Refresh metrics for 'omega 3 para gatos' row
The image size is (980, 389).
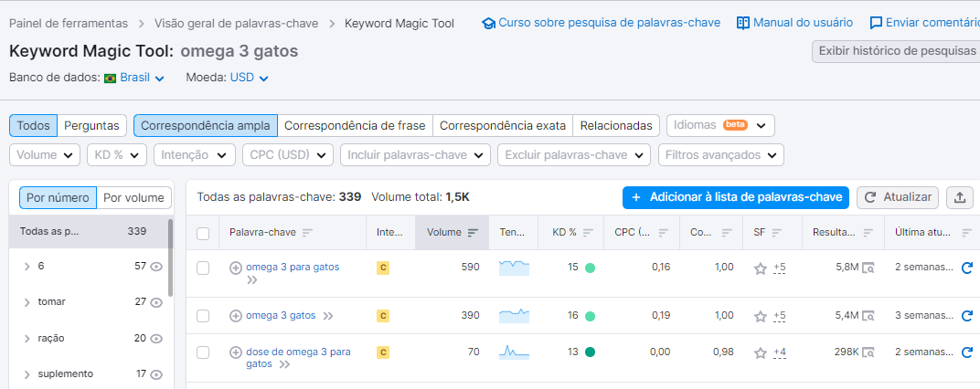click(967, 268)
